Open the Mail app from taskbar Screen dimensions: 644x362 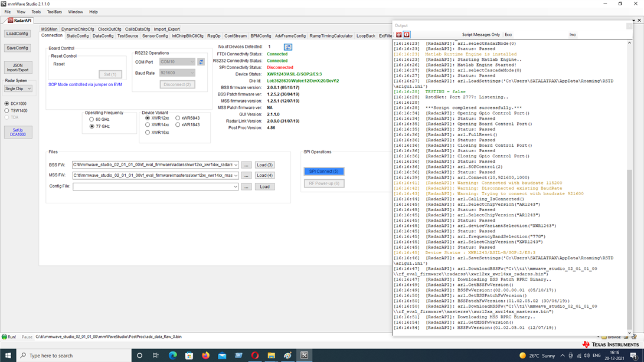[x=222, y=356]
